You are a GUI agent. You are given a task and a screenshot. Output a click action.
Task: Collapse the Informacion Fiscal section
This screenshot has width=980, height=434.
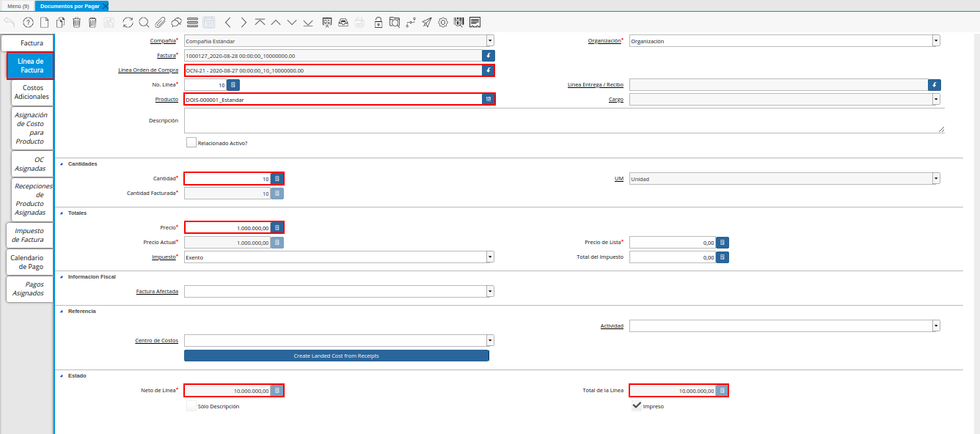[x=62, y=277]
